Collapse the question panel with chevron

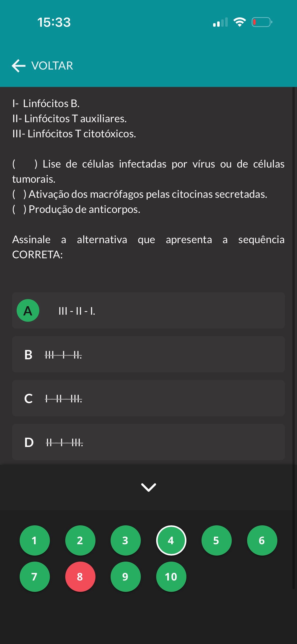click(x=149, y=487)
